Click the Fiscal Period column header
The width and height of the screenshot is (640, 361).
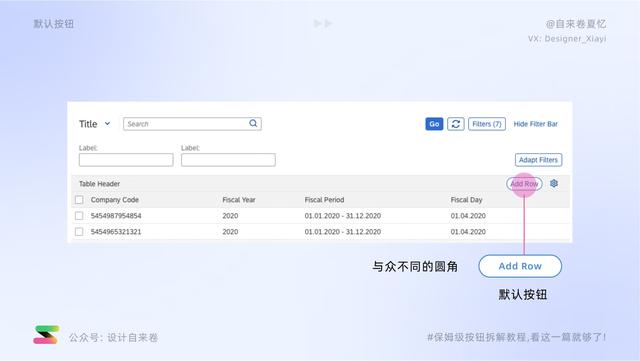click(324, 200)
